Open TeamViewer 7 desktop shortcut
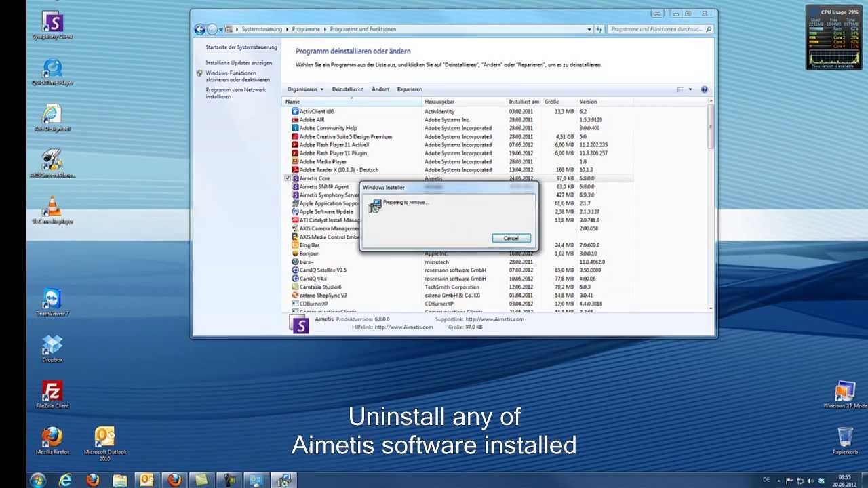Viewport: 868px width, 488px height. (x=52, y=303)
